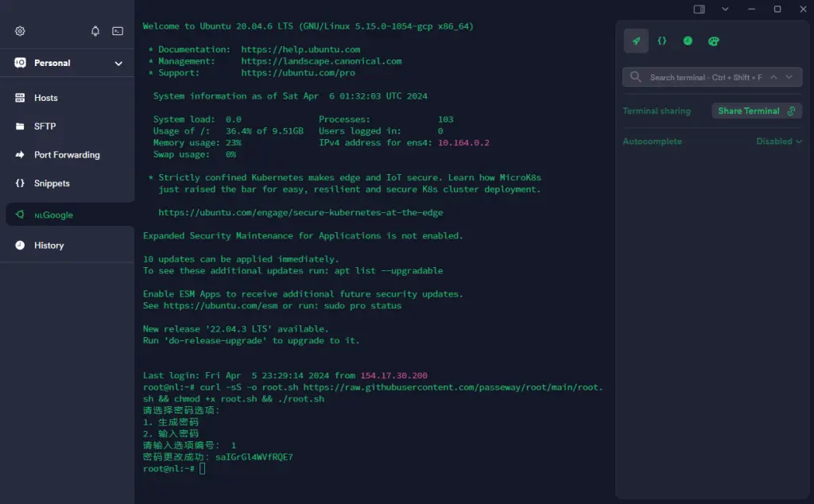The width and height of the screenshot is (814, 504).
Task: Switch to the nlGoogle terminal tab
Action: [x=53, y=215]
